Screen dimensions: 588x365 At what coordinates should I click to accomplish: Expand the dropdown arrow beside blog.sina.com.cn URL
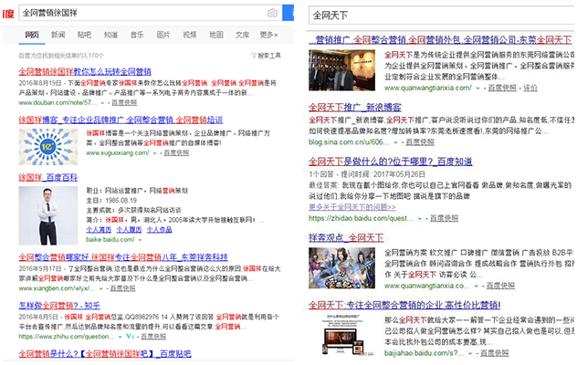pos(395,142)
